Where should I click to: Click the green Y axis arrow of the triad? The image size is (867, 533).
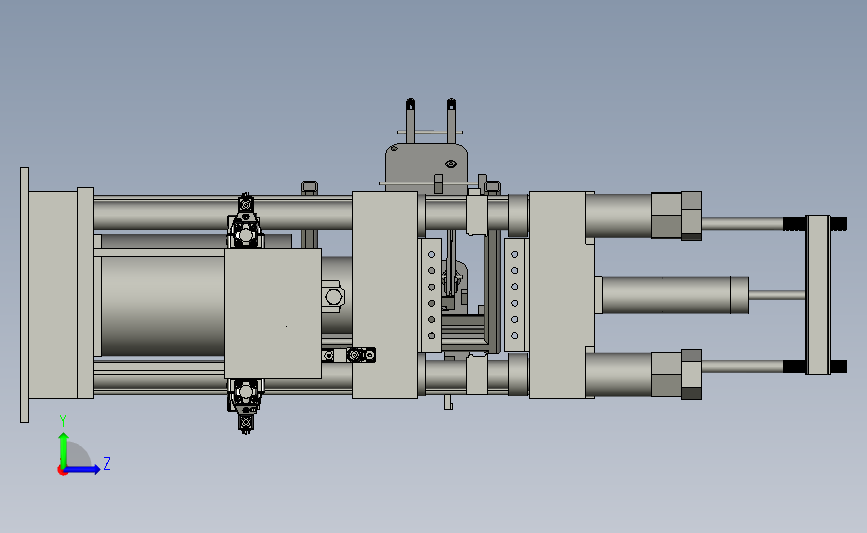63,449
